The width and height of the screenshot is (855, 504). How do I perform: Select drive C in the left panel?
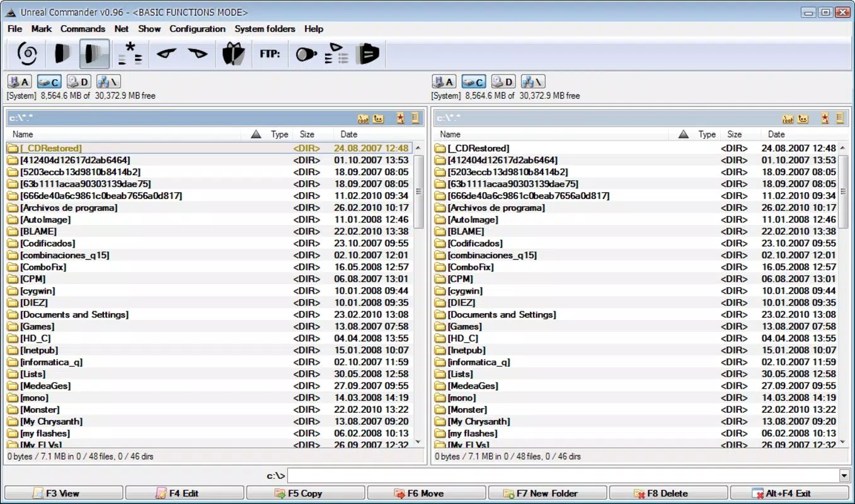[x=49, y=82]
